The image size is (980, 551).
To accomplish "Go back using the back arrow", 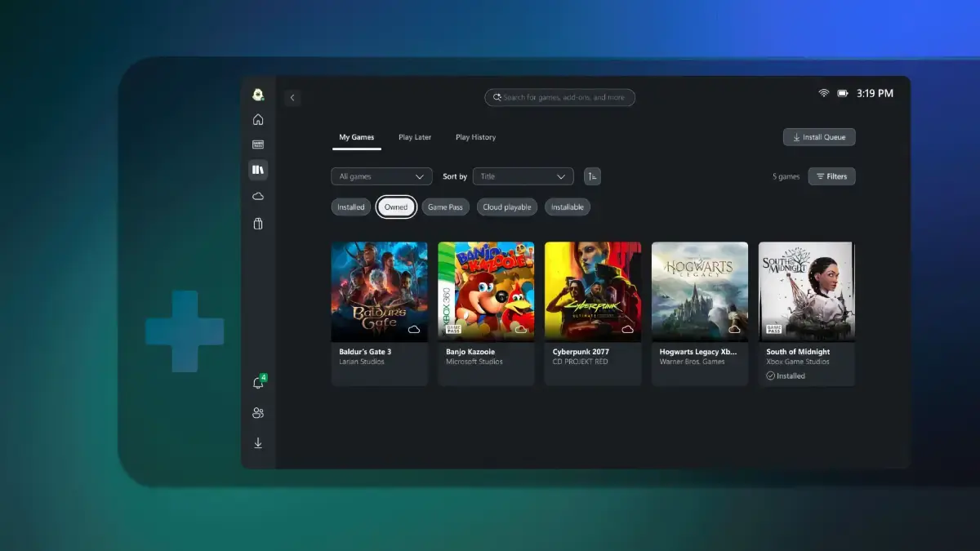I will tap(292, 97).
